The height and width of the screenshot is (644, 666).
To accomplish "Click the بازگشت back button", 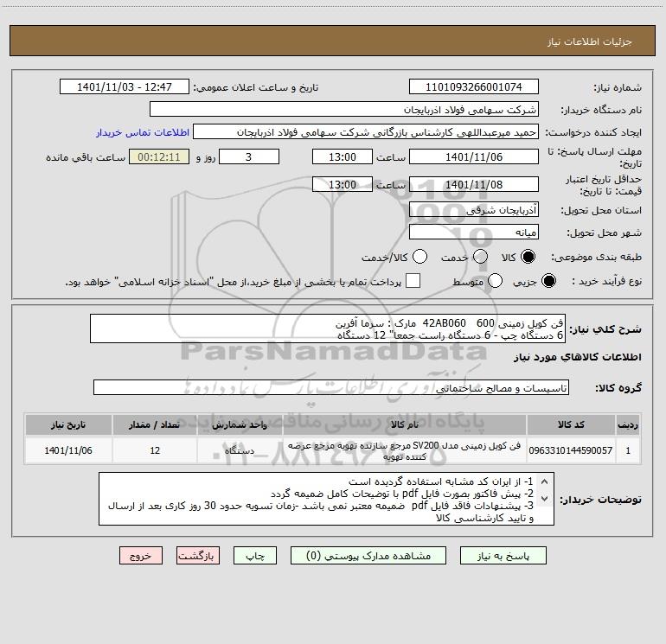I will (x=198, y=556).
